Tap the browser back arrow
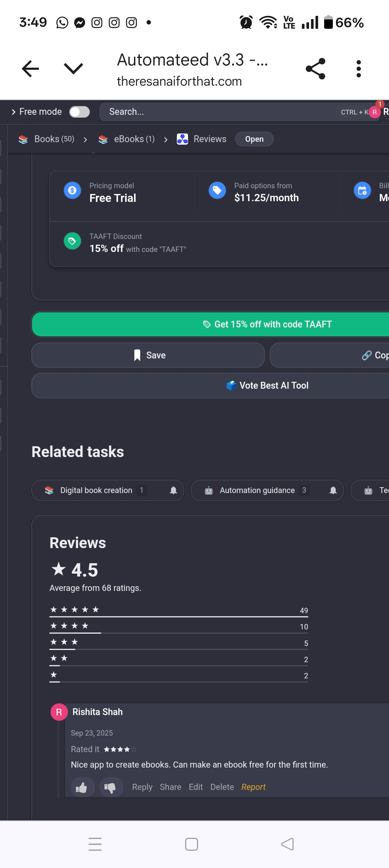The image size is (389, 868). tap(30, 68)
